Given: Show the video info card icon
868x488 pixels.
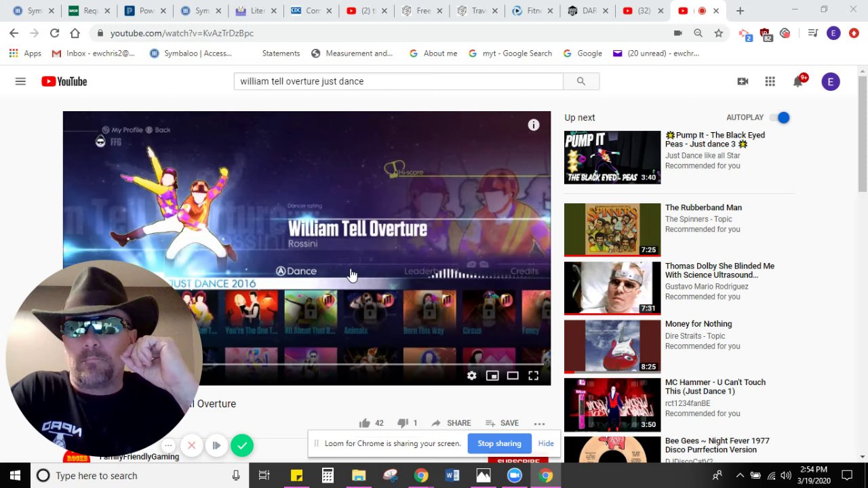Looking at the screenshot, I should (534, 125).
